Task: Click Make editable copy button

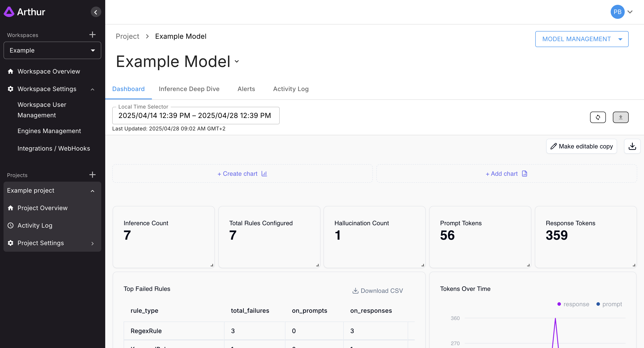Action: pos(581,146)
